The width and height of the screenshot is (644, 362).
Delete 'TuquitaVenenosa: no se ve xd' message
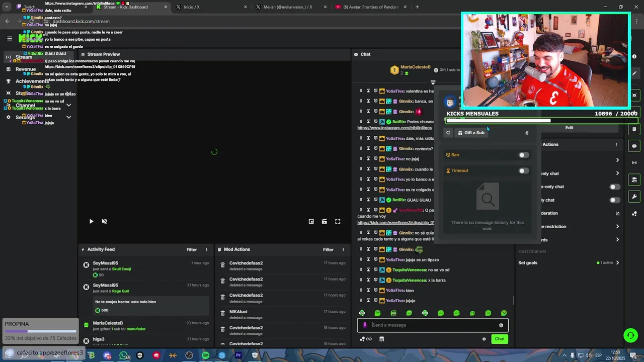click(x=361, y=270)
